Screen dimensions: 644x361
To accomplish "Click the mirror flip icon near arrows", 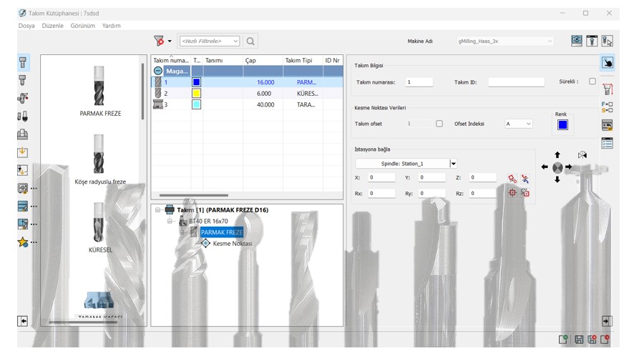I will 582,155.
